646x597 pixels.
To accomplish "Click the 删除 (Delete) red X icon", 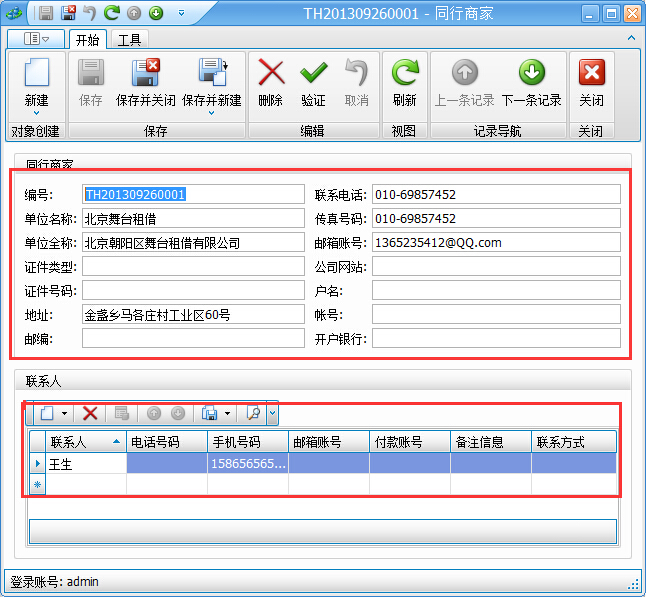I will click(x=270, y=73).
